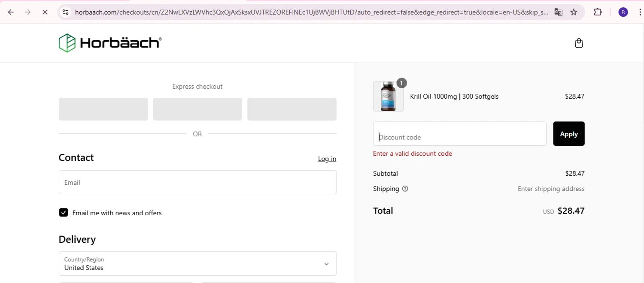Open the shopping bag cart
This screenshot has height=283, width=644.
click(579, 43)
